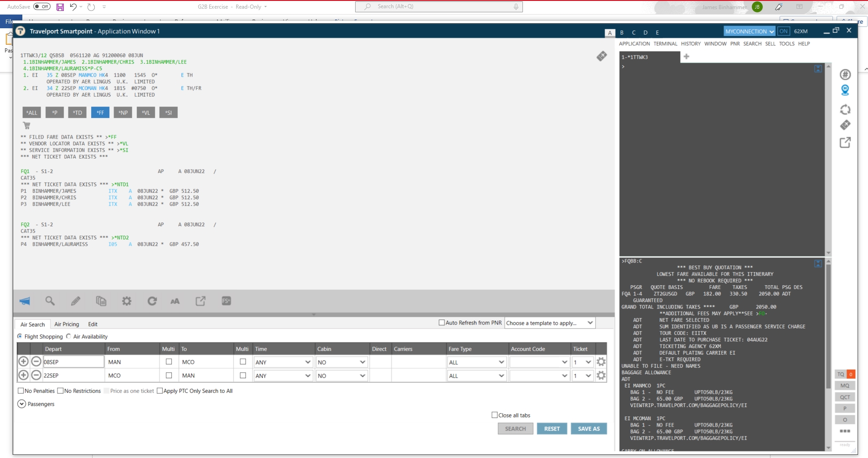Image resolution: width=868 pixels, height=458 pixels.
Task: Open Cabin dropdown for 08SEP row
Action: 341,362
